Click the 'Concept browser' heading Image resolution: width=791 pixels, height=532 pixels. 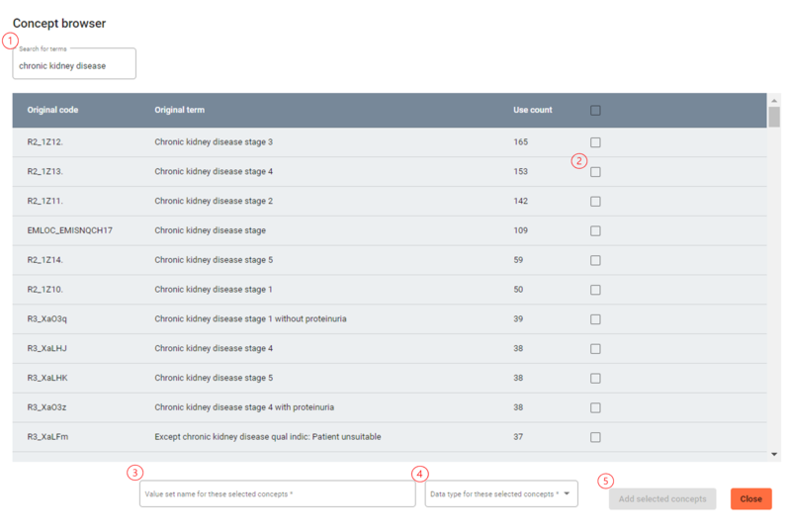[59, 23]
